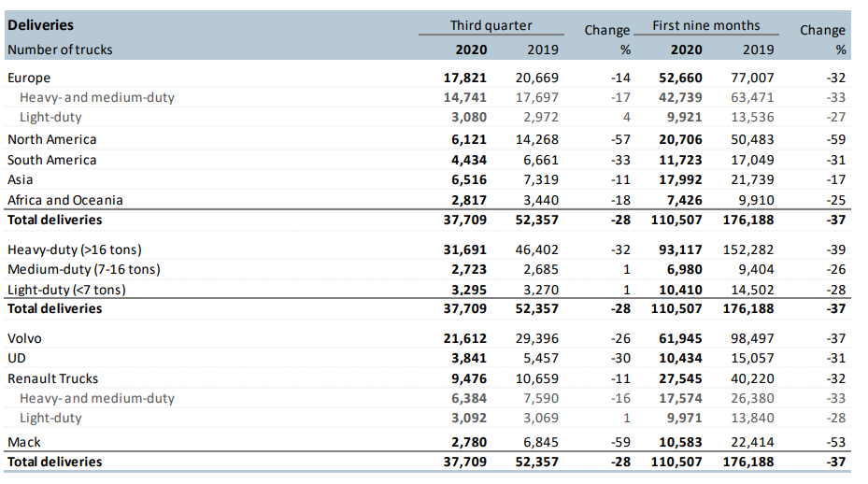Click the 'Renault Trucks' row label

[x=52, y=378]
